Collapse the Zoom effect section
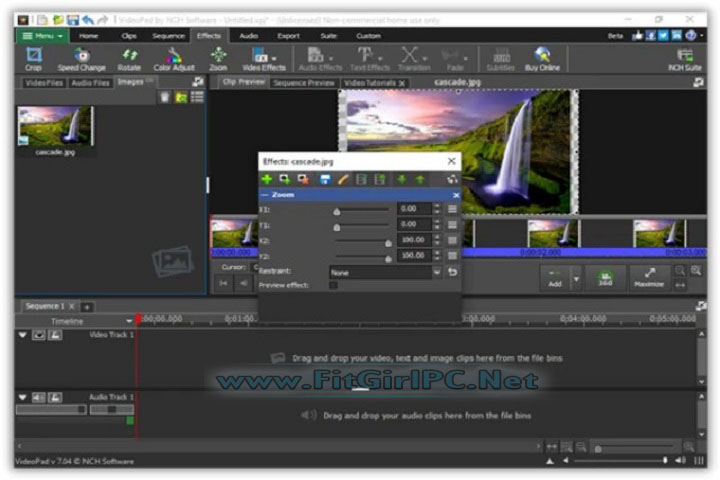Viewport: 720px width, 480px height. (x=265, y=195)
